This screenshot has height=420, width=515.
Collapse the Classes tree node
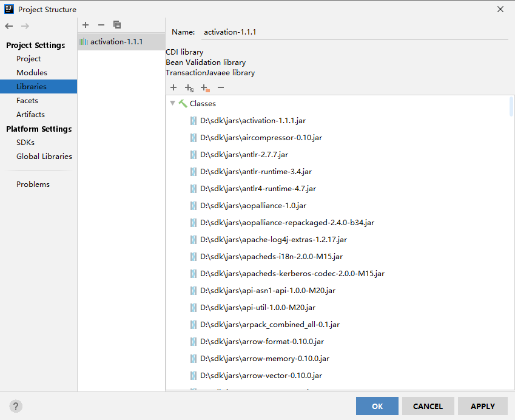172,103
